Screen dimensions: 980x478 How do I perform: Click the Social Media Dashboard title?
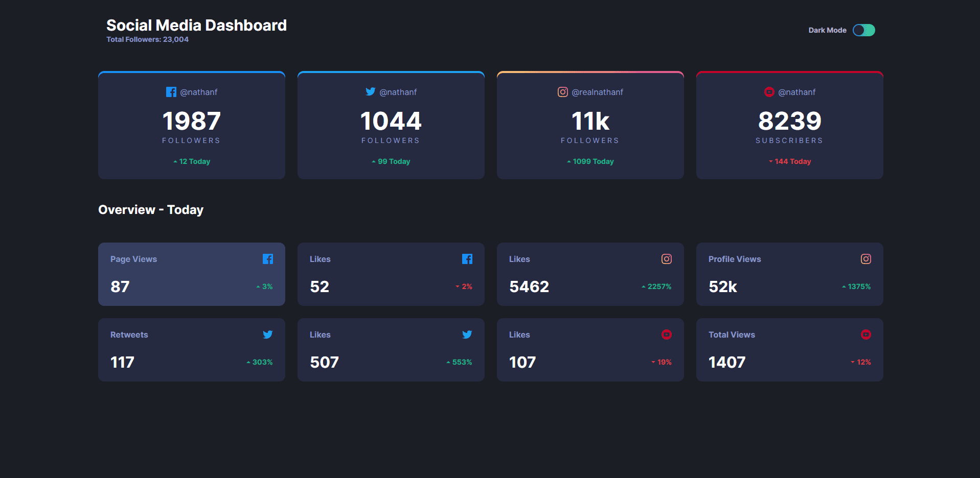tap(196, 25)
